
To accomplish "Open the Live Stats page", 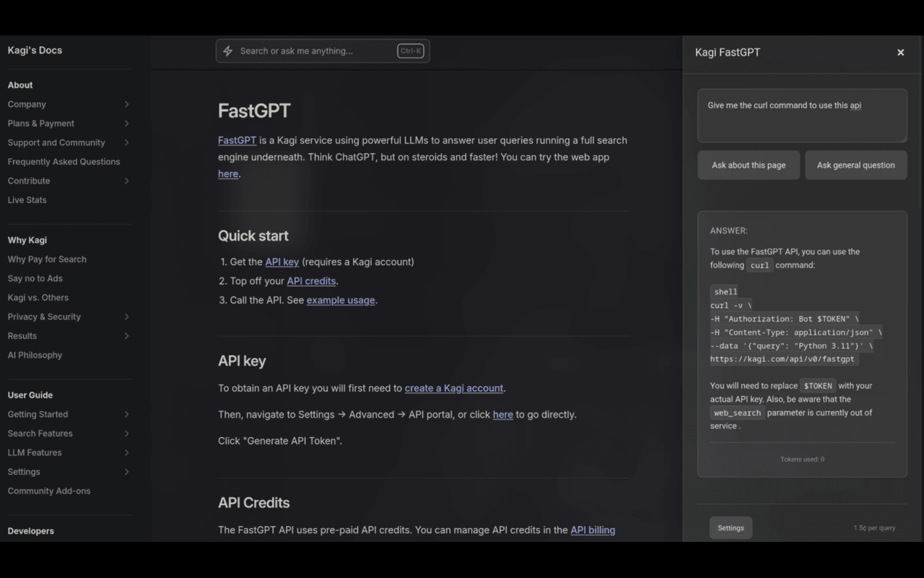I will click(x=27, y=199).
